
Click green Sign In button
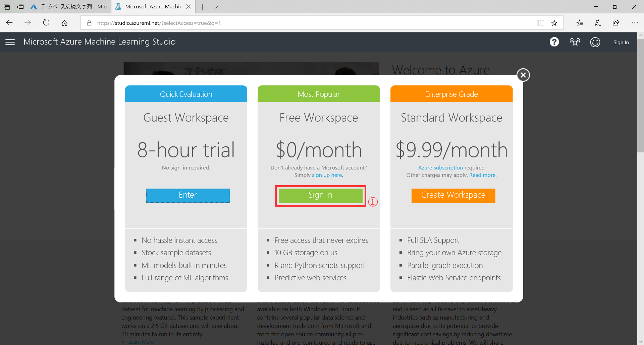pos(320,196)
